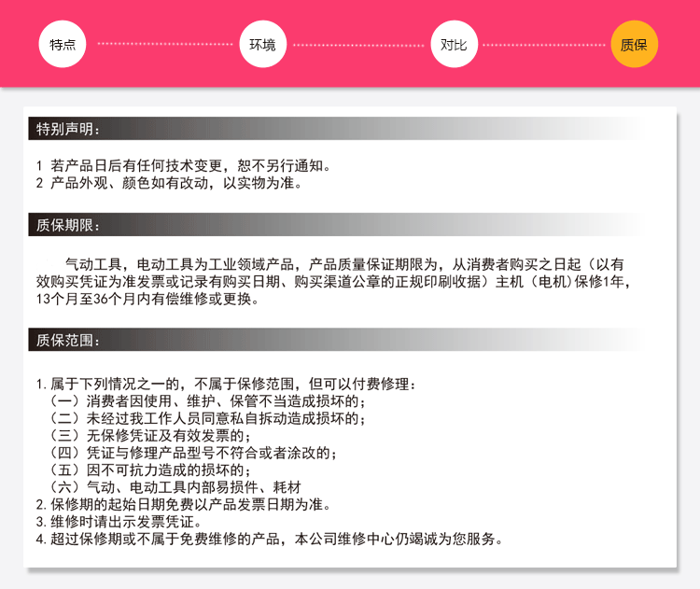This screenshot has width=700, height=589.
Task: Click item (六) 气动、电动工具内部易损件
Action: pos(175,487)
